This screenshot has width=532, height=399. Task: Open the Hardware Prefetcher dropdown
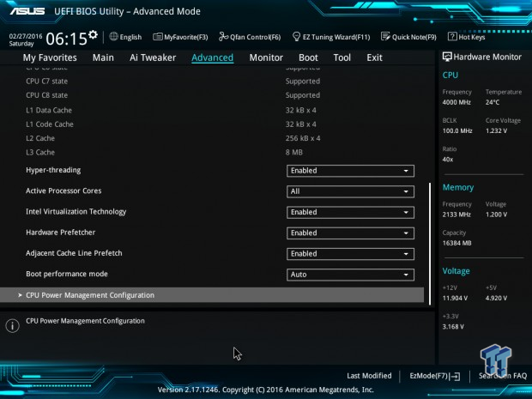pyautogui.click(x=350, y=233)
